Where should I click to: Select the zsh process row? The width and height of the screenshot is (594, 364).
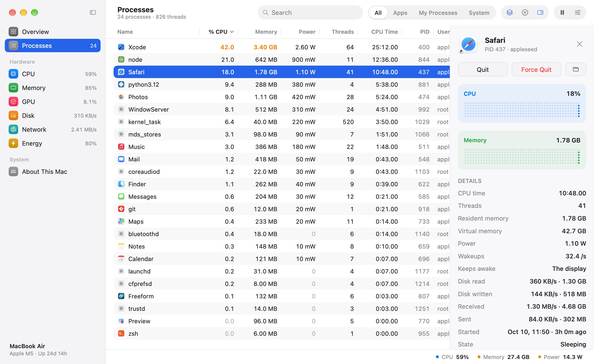pyautogui.click(x=282, y=333)
